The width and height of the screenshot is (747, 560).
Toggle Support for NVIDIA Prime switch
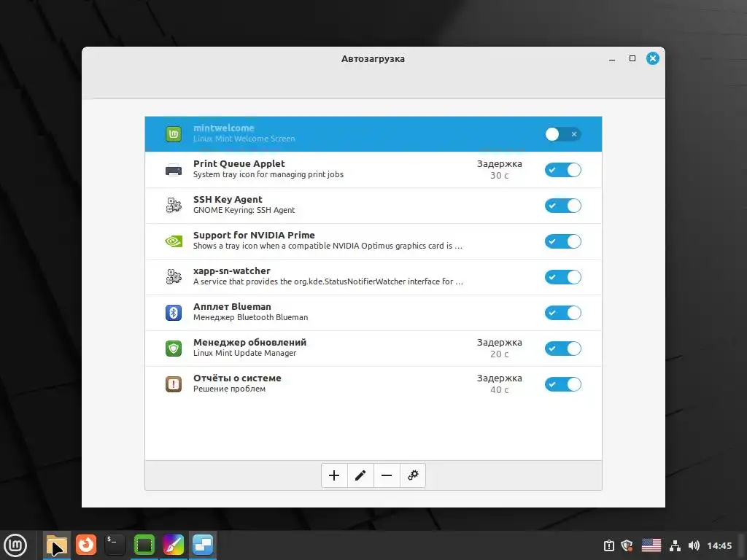562,241
